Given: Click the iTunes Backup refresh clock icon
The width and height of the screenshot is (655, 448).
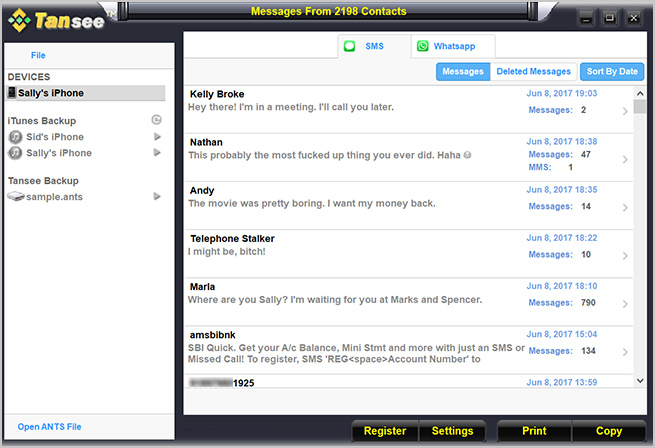Looking at the screenshot, I should click(x=156, y=120).
